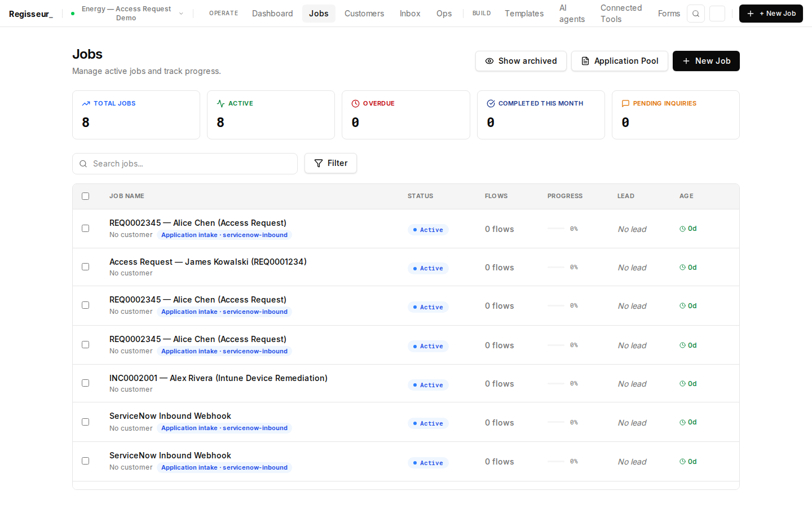
Task: Check the INC0002001 Alex Rivera job
Action: coord(86,383)
